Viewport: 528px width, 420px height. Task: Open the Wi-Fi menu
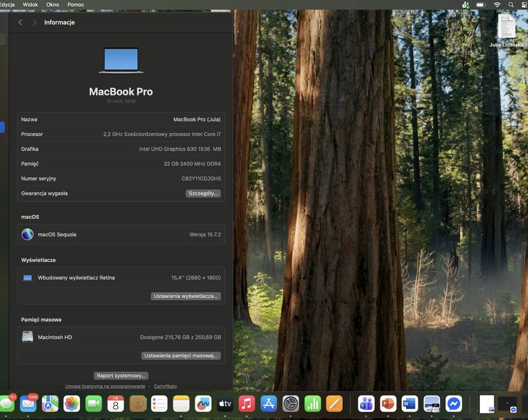497,5
